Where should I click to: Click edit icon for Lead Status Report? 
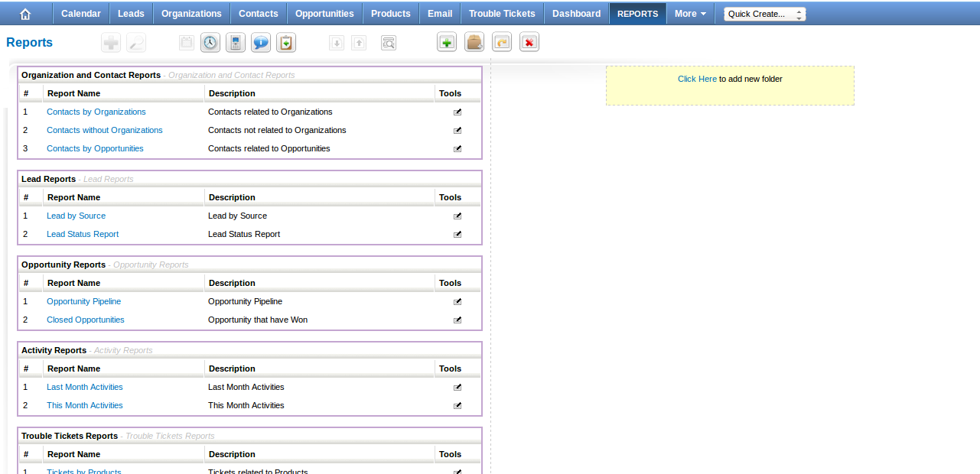pos(457,234)
